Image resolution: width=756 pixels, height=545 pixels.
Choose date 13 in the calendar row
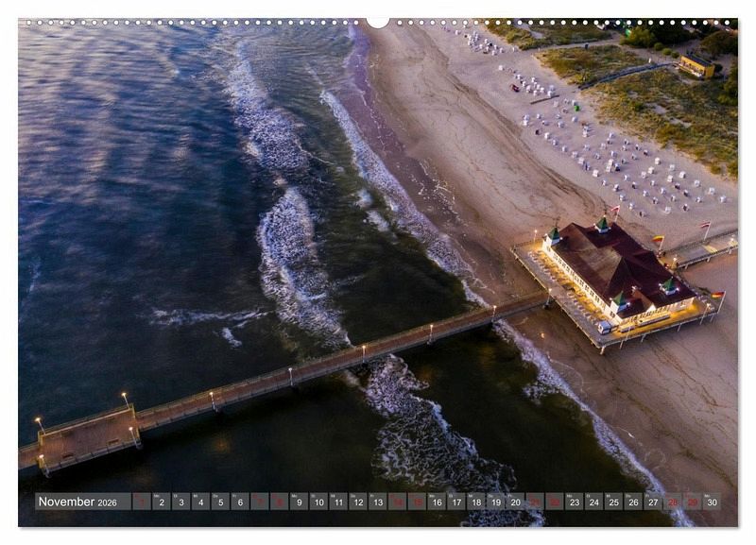pos(378,502)
